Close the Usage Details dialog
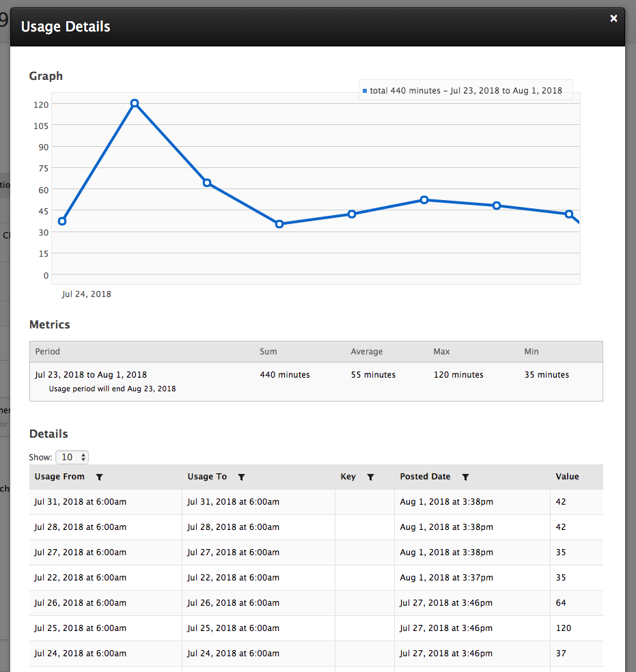 pyautogui.click(x=613, y=19)
